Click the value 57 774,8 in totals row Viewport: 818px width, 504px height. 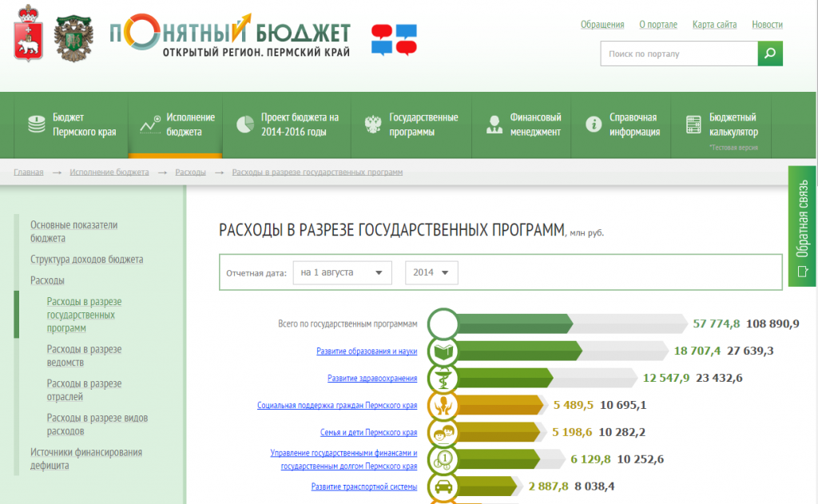pos(717,324)
